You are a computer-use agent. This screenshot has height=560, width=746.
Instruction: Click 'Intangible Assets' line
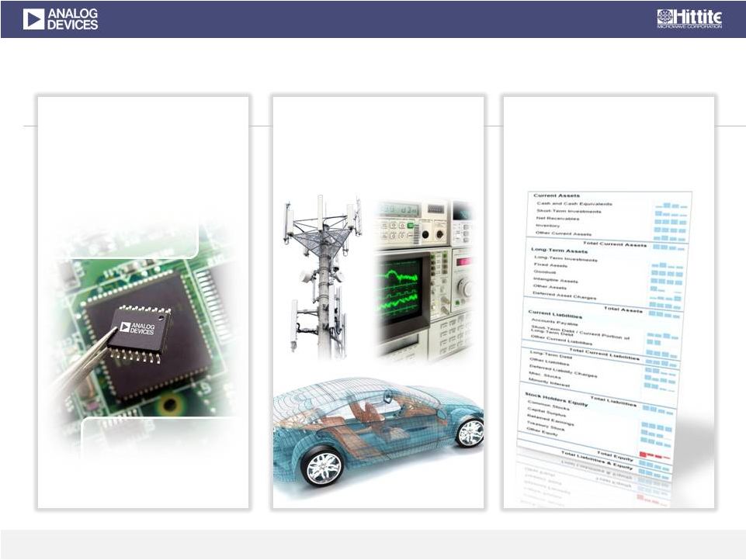(555, 281)
